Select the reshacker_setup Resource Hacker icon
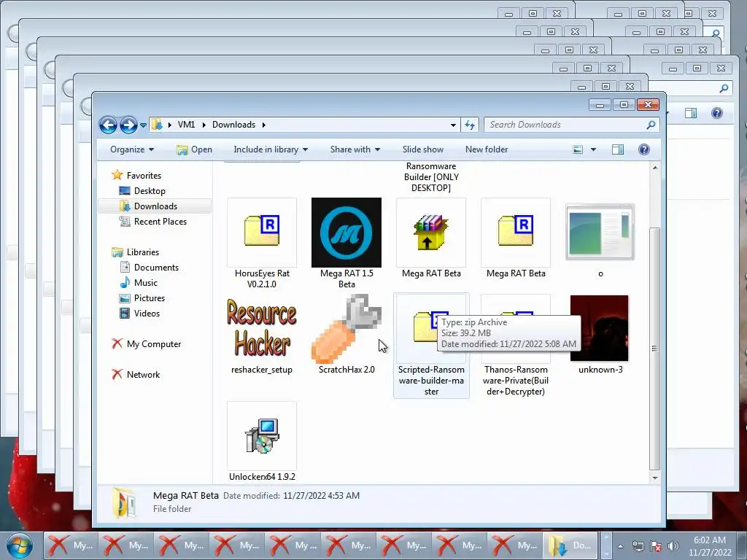Screen dimensions: 747x560 tap(262, 328)
